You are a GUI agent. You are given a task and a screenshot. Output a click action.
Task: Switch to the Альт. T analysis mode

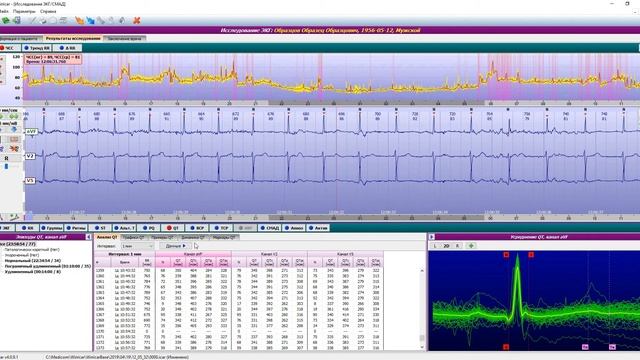pyautogui.click(x=124, y=228)
